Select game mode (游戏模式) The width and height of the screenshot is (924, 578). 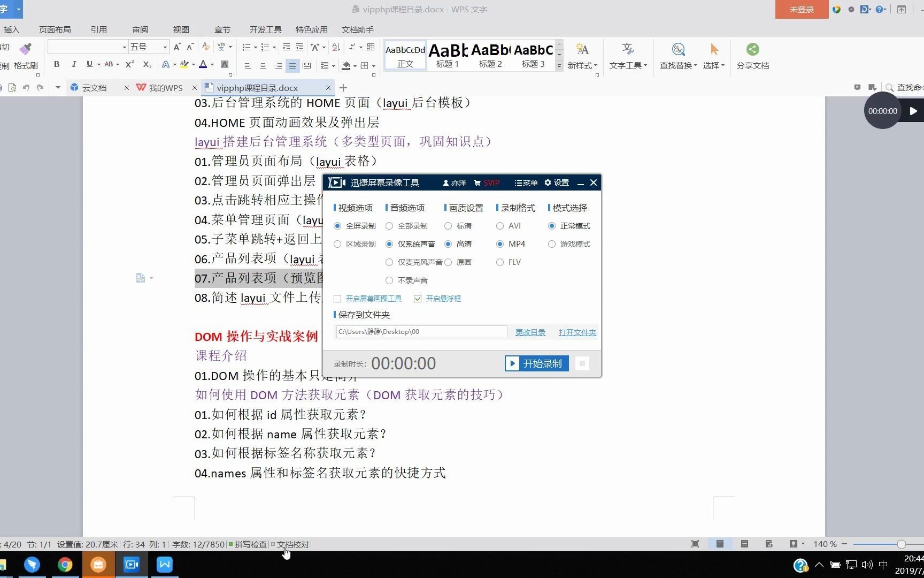click(552, 244)
